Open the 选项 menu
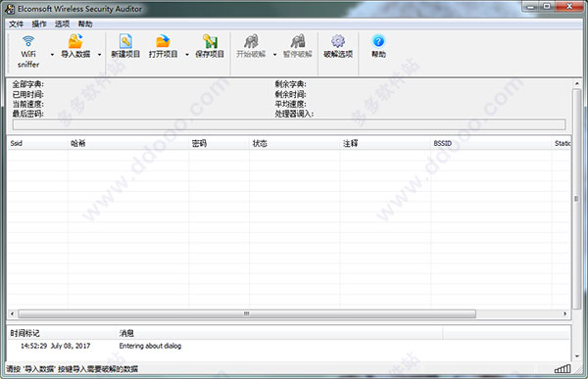588x379 pixels. tap(63, 24)
